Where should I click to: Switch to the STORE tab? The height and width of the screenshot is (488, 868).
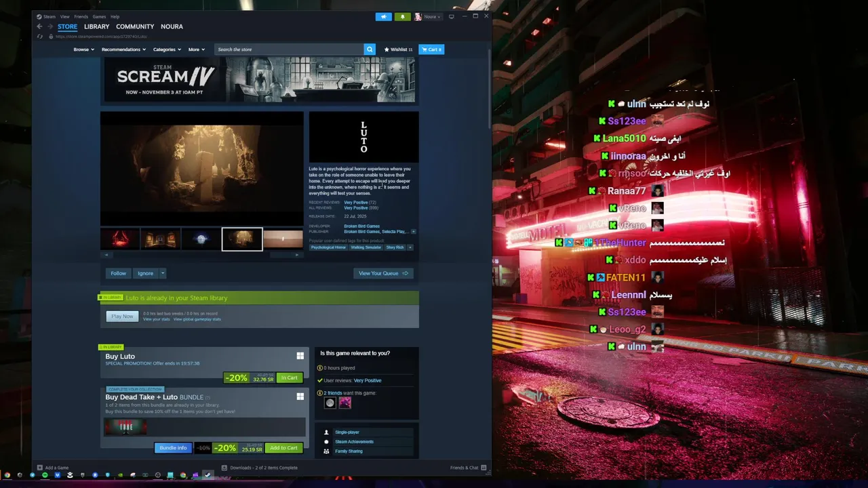[x=67, y=26]
